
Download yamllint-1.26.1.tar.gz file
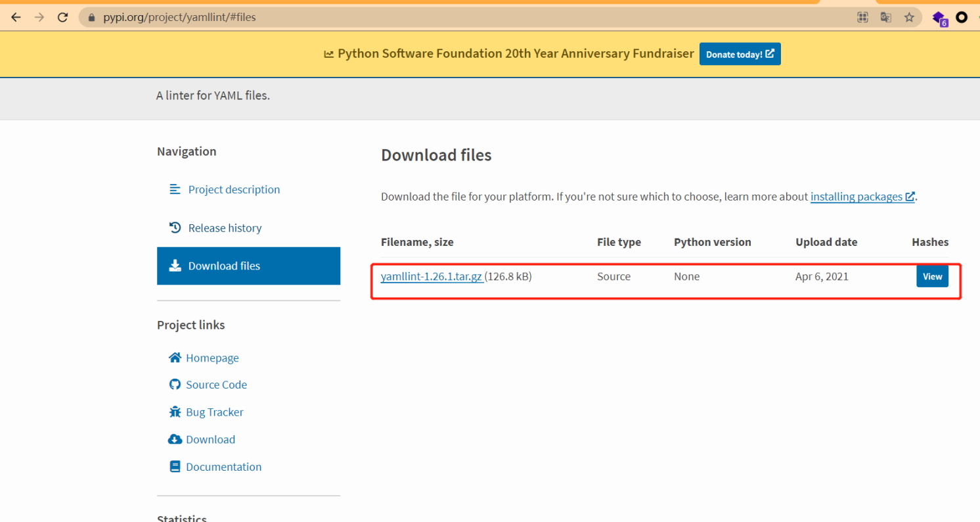[432, 277]
